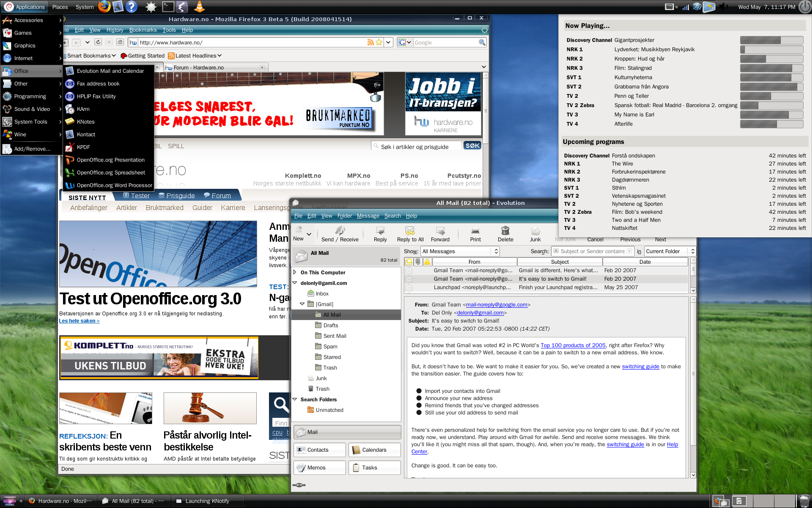Screen dimensions: 812x508
Task: Select OpenOffice.org Spreadsheet menu entry
Action: (111, 173)
